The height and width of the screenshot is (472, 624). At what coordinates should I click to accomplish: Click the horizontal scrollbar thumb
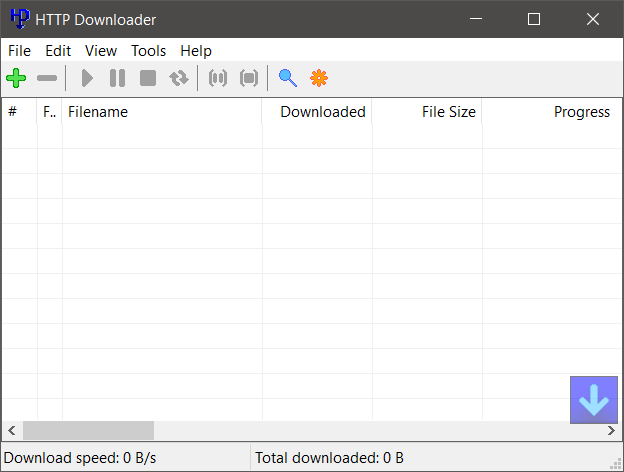pos(88,431)
